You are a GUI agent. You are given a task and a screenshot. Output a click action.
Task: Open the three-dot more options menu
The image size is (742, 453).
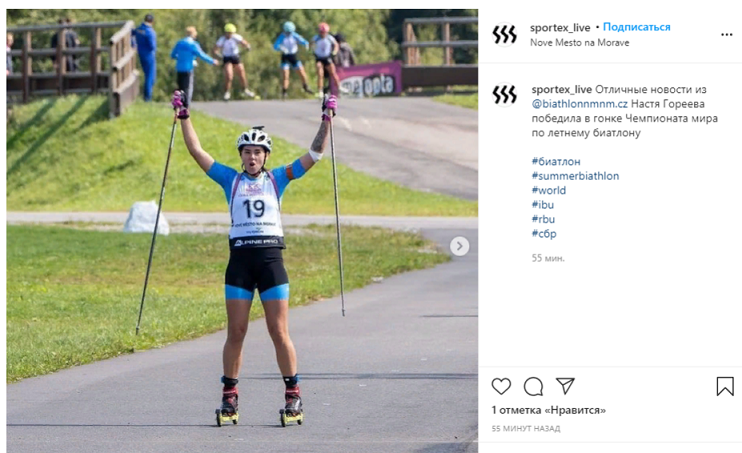coord(727,35)
